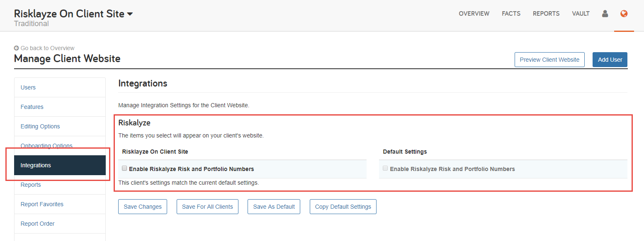Click the Add User button
Screen dimensions: 644x241
[610, 60]
